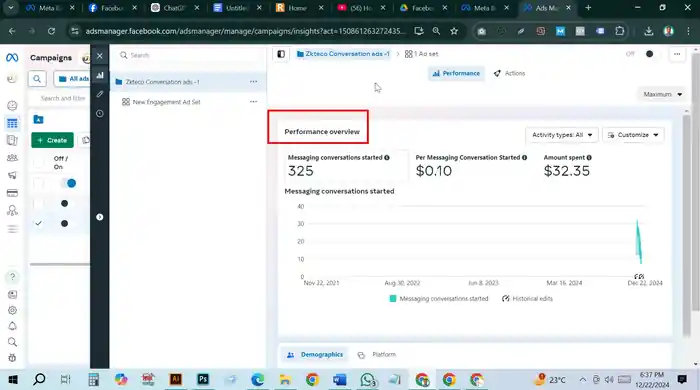700x390 pixels.
Task: Select the chart view icon in the dark panel
Action: pyautogui.click(x=100, y=75)
